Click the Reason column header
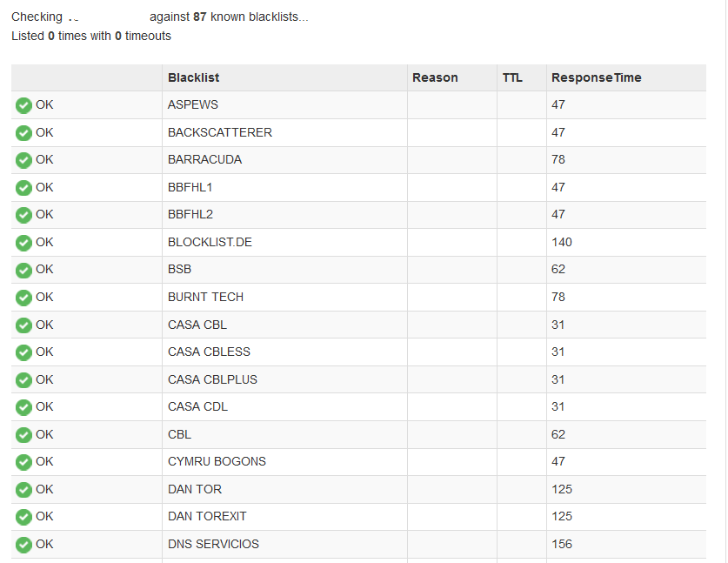This screenshot has height=563, width=728. click(435, 77)
